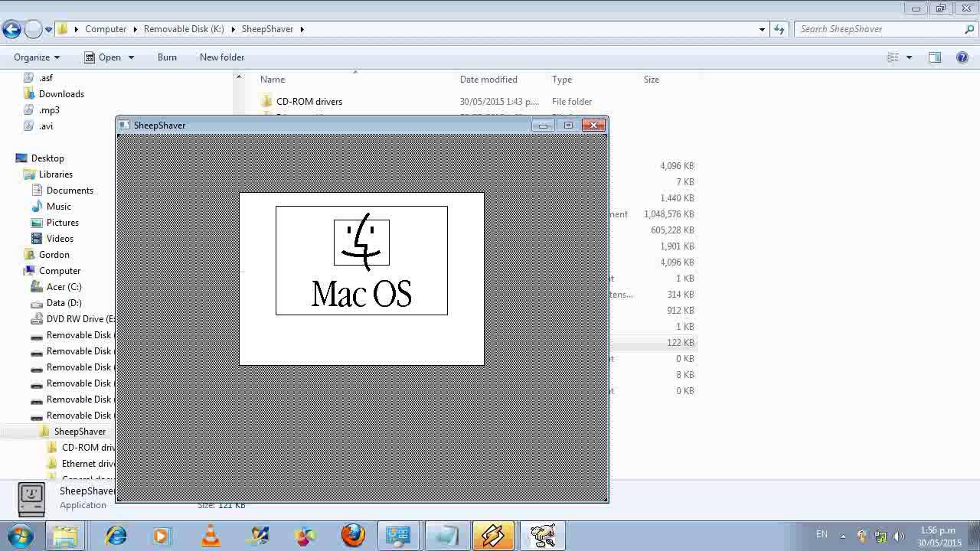
Task: Expand the arrow after SheepShaver breadcrumb
Action: (302, 29)
